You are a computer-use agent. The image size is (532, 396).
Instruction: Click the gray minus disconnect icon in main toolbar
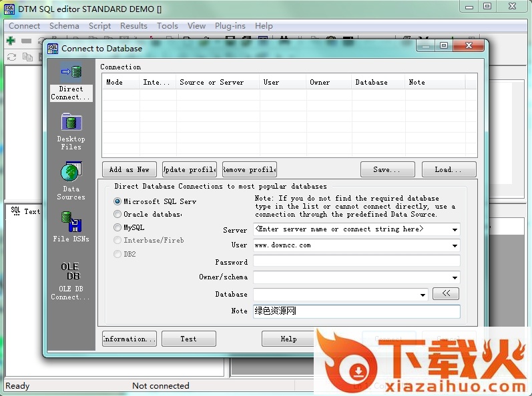[x=26, y=41]
